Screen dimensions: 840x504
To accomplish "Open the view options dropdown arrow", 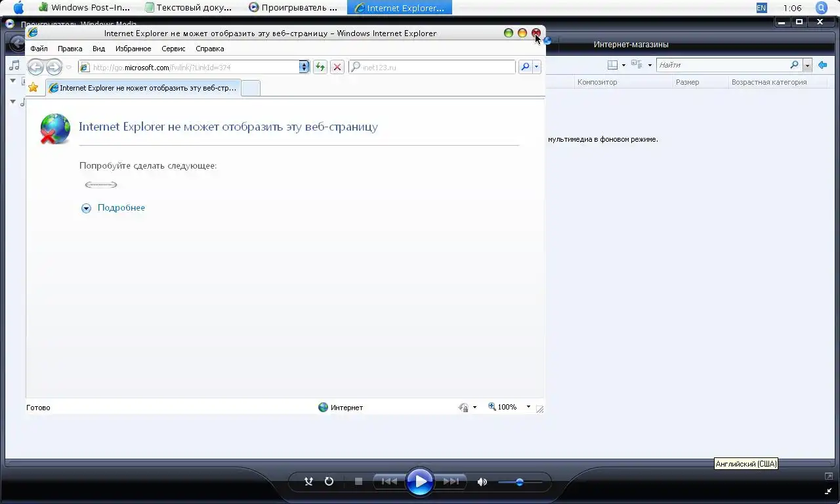I will coord(650,65).
